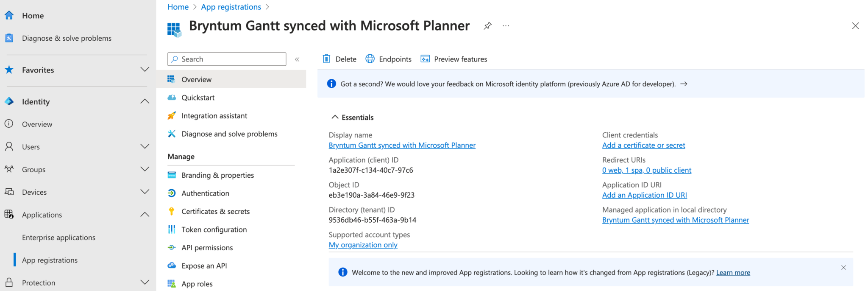Click the Application (client) ID value
This screenshot has width=868, height=291.
pos(371,170)
